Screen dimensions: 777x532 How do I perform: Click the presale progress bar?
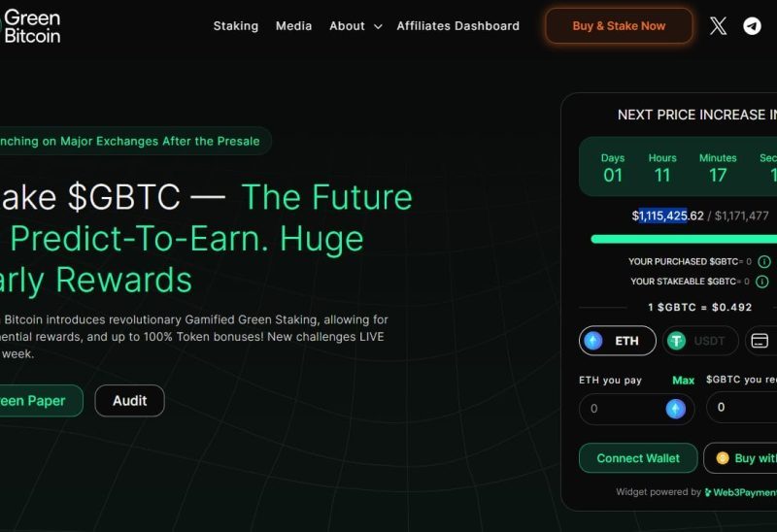coord(684,239)
